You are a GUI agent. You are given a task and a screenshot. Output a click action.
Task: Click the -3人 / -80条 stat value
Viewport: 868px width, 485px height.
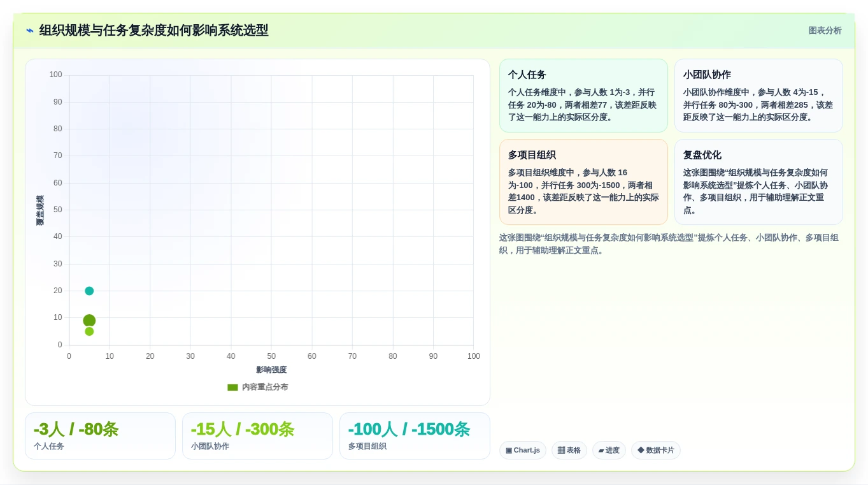76,430
